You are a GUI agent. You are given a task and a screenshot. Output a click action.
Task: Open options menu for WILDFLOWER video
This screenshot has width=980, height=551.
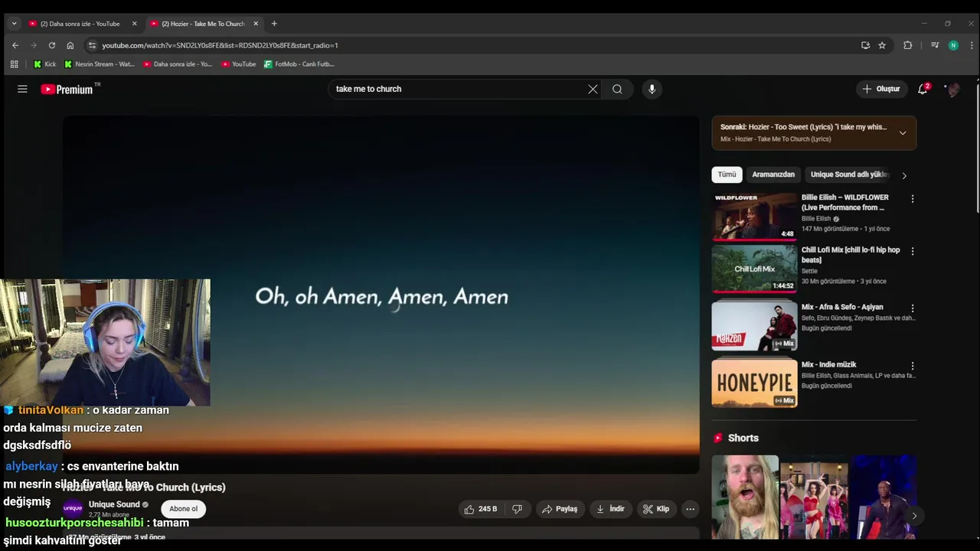point(912,199)
